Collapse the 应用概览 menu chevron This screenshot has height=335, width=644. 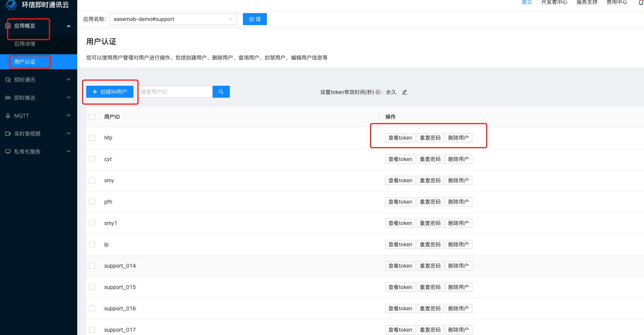click(69, 26)
